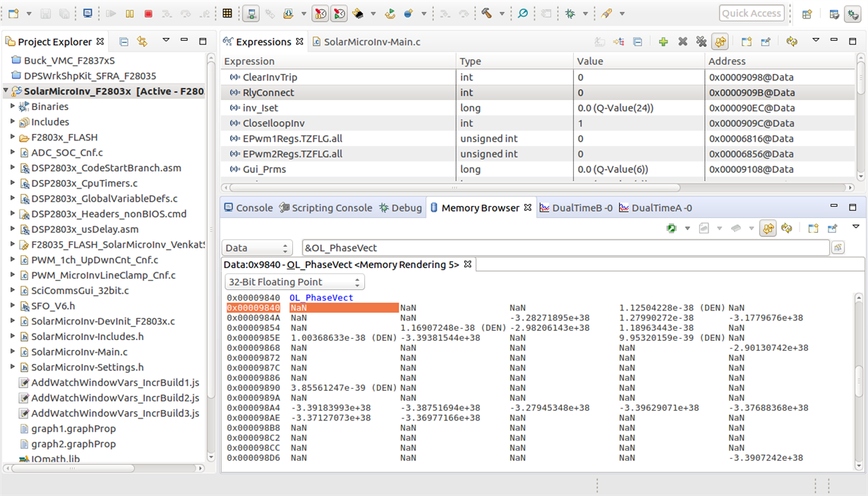
Task: Expand the F2803x_FLASH folder
Action: (x=13, y=137)
